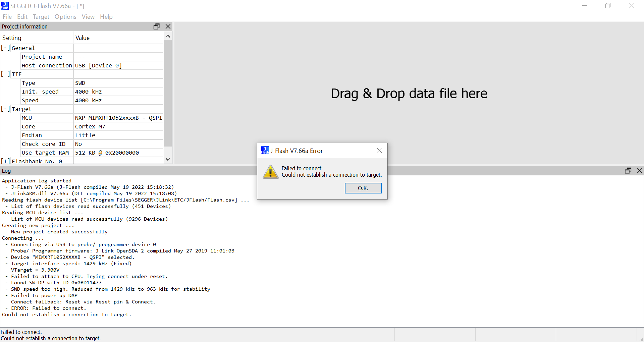The height and width of the screenshot is (342, 644).
Task: Click log line 'VTarget = 3.300V'
Action: coord(35,270)
